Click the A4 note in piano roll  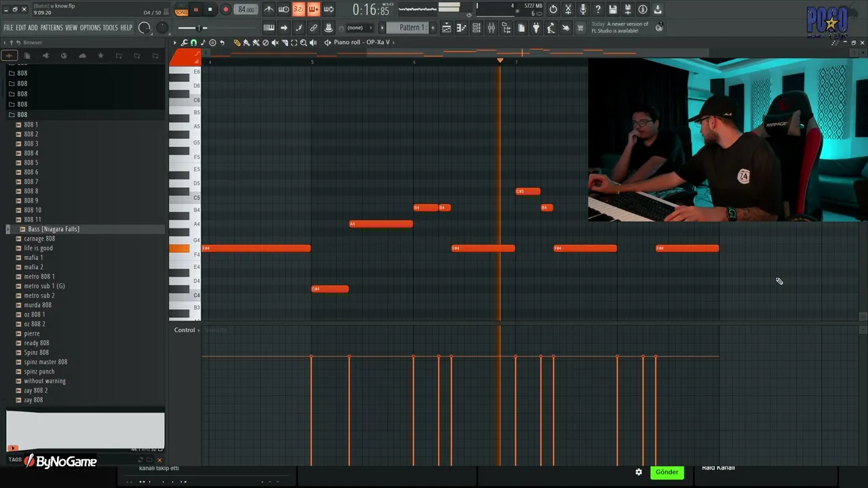click(381, 224)
